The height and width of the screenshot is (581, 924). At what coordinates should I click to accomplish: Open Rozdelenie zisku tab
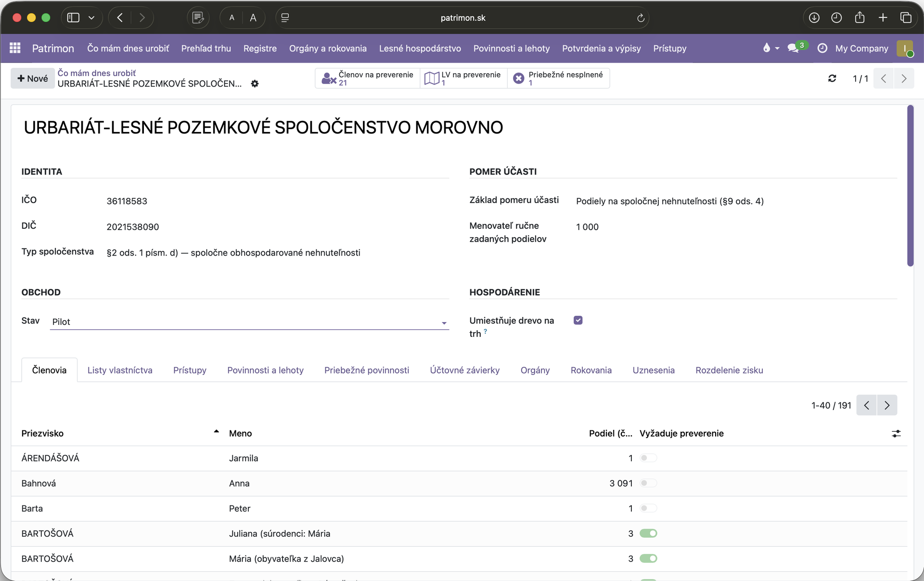click(x=729, y=370)
